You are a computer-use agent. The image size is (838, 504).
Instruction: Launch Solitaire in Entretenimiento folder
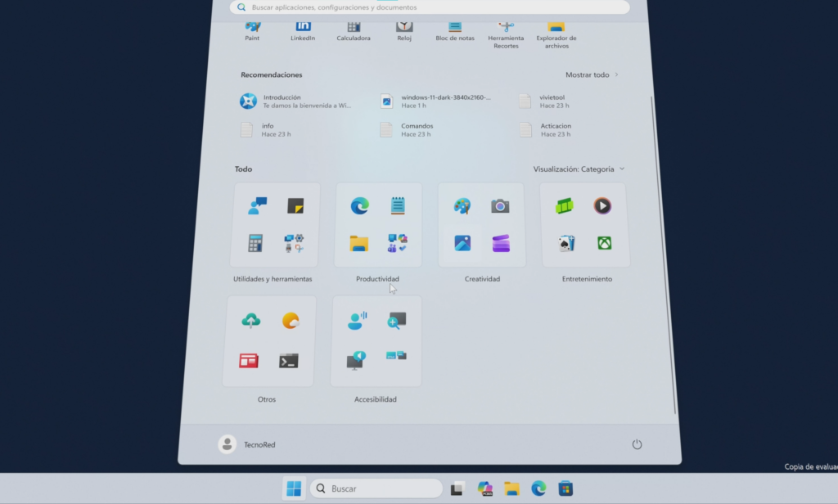(566, 243)
